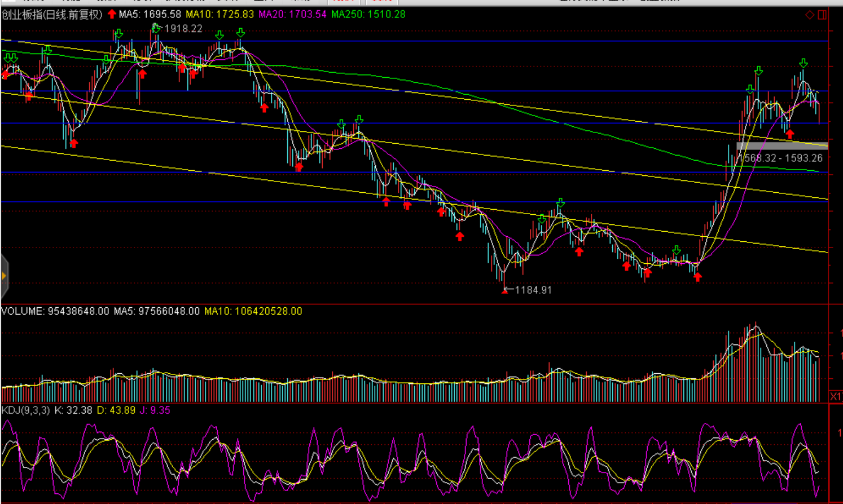Image resolution: width=843 pixels, height=504 pixels.
Task: Click the gray 1568.32 - 1593.26 gap band
Action: click(782, 146)
